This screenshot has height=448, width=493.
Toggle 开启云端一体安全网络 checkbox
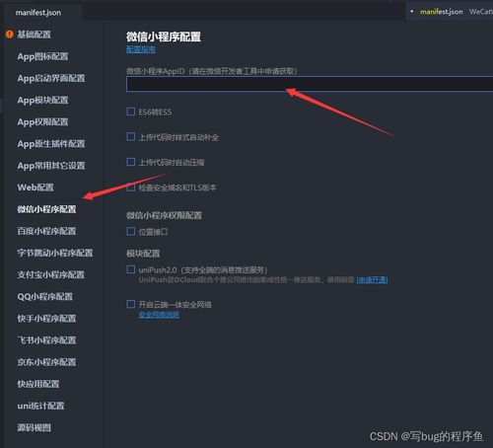pyautogui.click(x=131, y=304)
